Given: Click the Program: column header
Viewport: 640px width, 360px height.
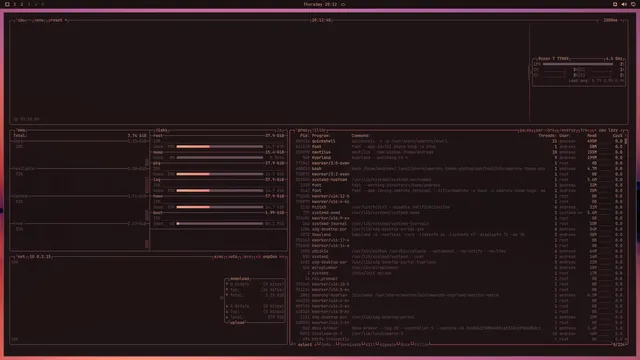Looking at the screenshot, I should pos(321,136).
